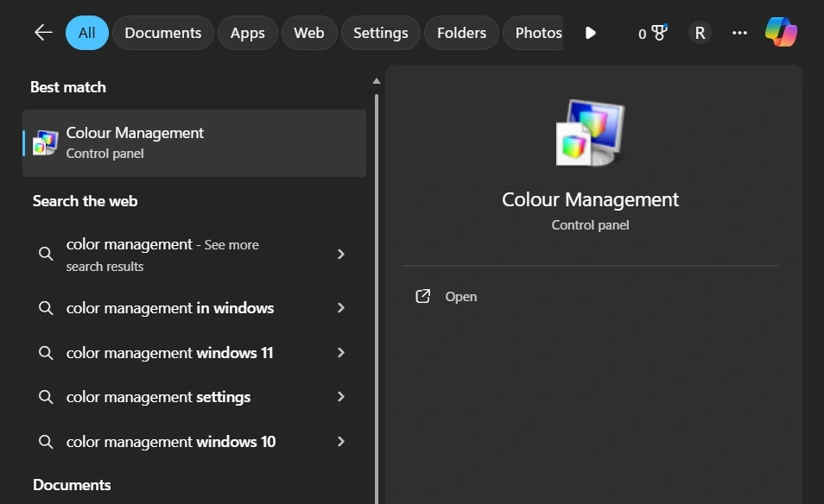Switch to the Apps filter tab
Viewport: 824px width, 504px height.
[247, 32]
